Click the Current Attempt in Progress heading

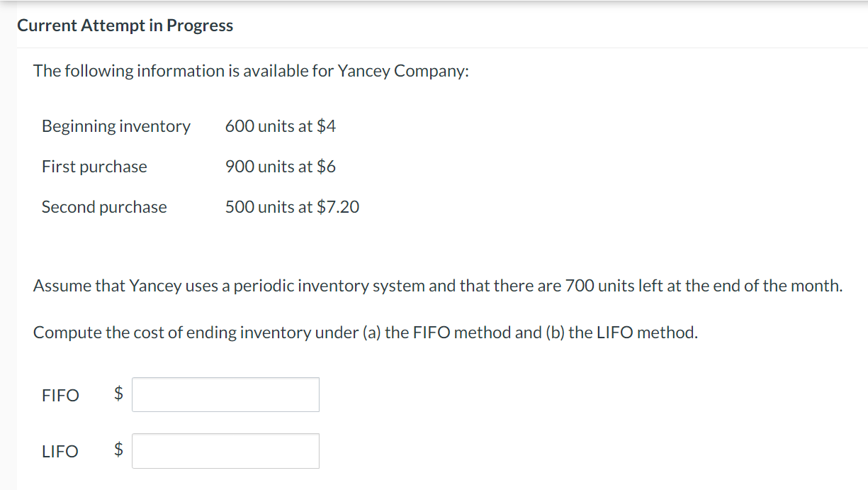point(125,25)
